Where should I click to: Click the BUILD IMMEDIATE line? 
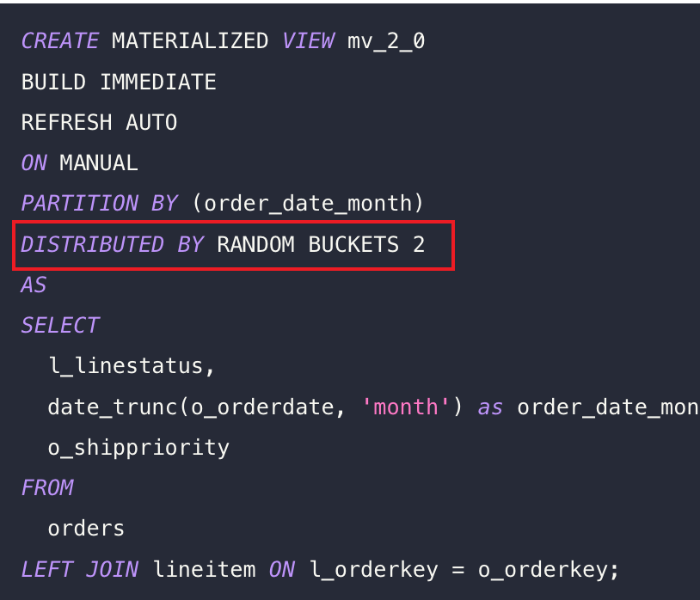119,83
